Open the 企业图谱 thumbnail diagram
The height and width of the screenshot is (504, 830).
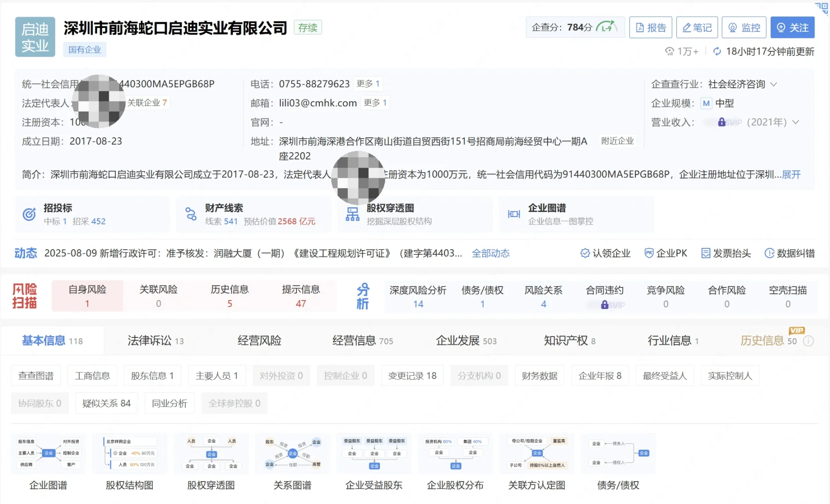(x=49, y=454)
